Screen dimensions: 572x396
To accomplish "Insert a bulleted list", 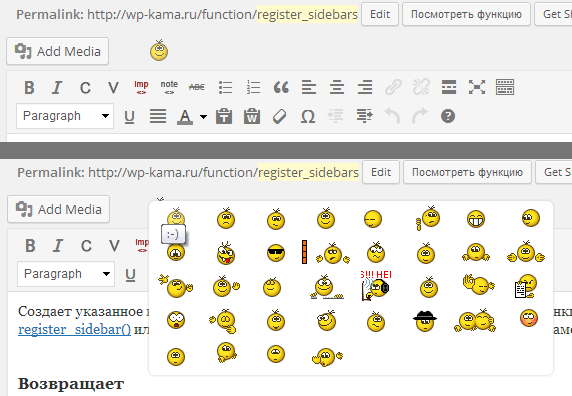I will pyautogui.click(x=225, y=88).
